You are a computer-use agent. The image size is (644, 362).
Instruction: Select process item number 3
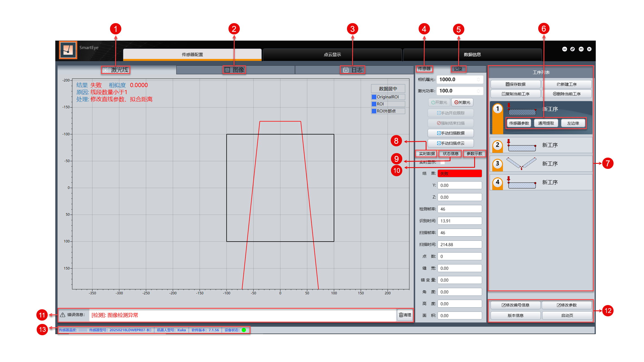541,164
